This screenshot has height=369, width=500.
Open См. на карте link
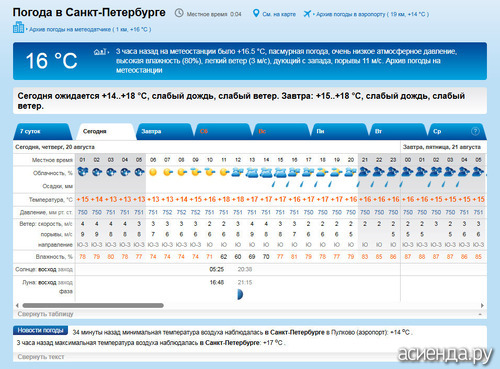[x=279, y=14]
